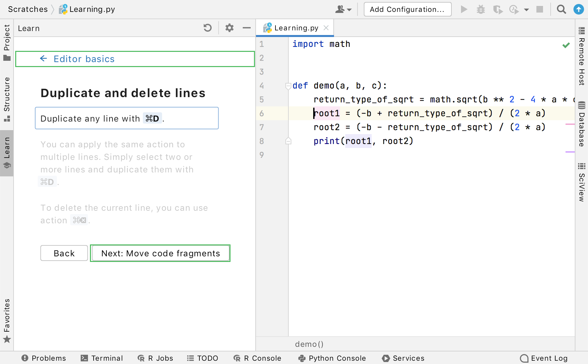Expand the profiler run options dropdown arrow
Image resolution: width=588 pixels, height=364 pixels.
click(526, 10)
